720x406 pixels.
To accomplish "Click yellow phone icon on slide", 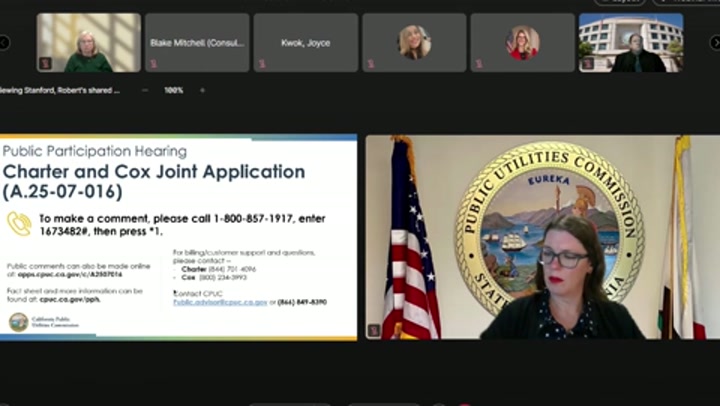I will [19, 223].
